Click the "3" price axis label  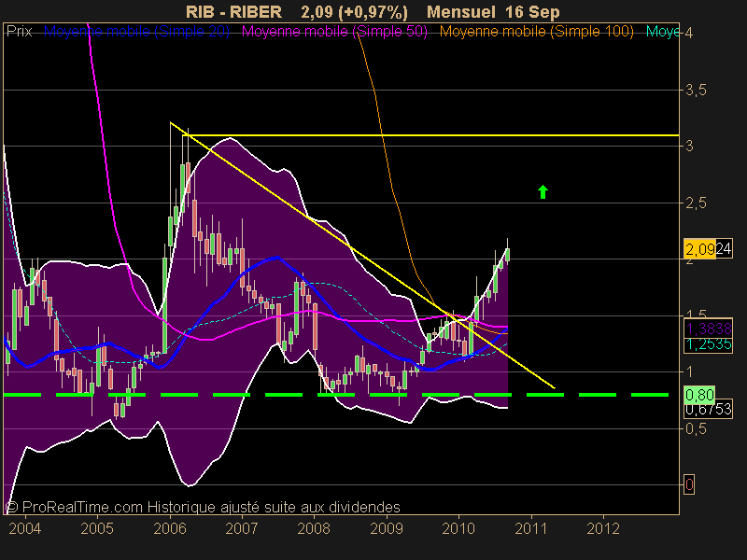pyautogui.click(x=689, y=147)
